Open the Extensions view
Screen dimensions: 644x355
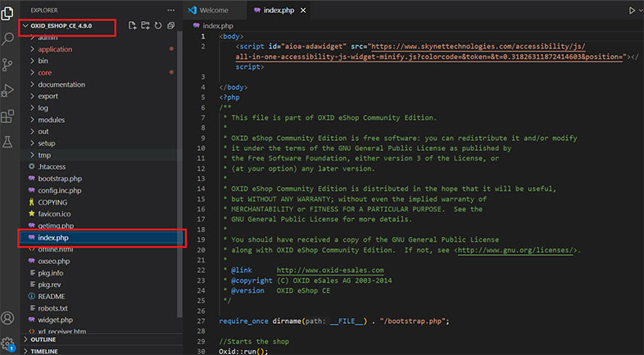coord(9,116)
